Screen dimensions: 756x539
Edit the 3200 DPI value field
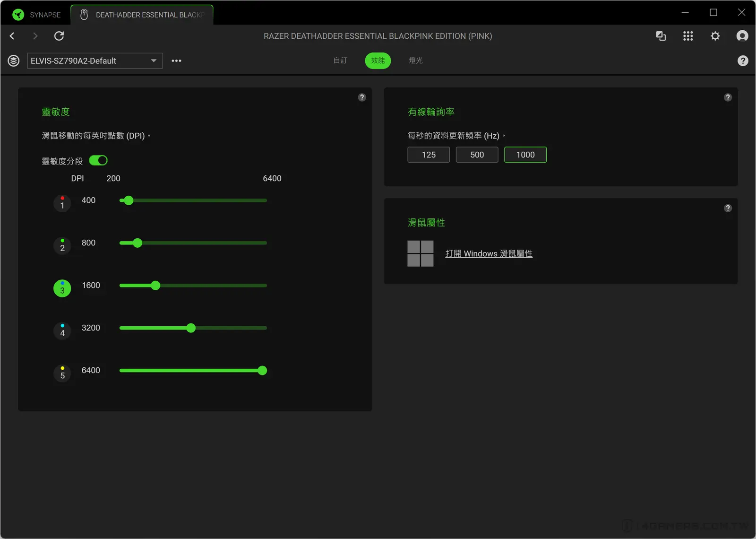point(91,328)
